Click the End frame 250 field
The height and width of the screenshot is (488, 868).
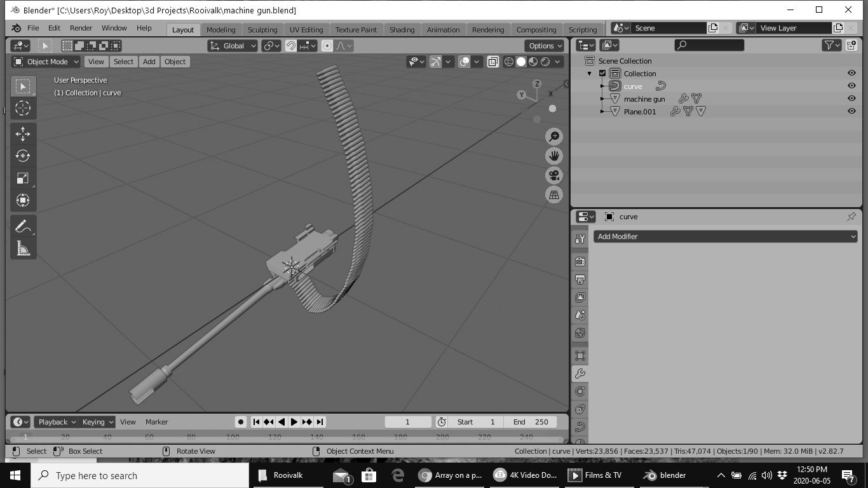click(x=531, y=422)
